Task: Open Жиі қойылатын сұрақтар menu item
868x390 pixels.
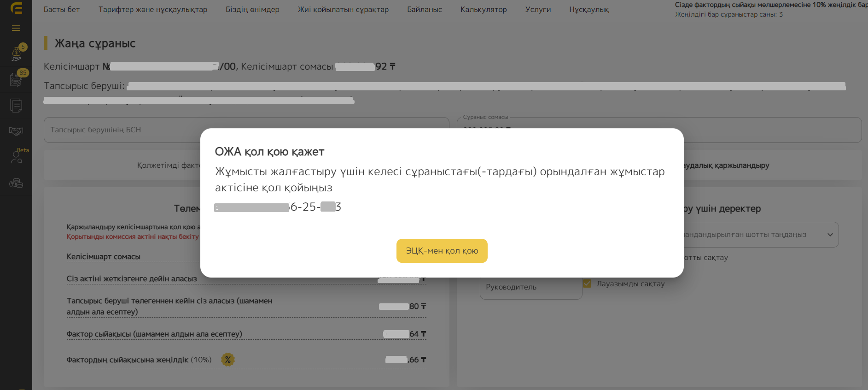Action: tap(343, 9)
